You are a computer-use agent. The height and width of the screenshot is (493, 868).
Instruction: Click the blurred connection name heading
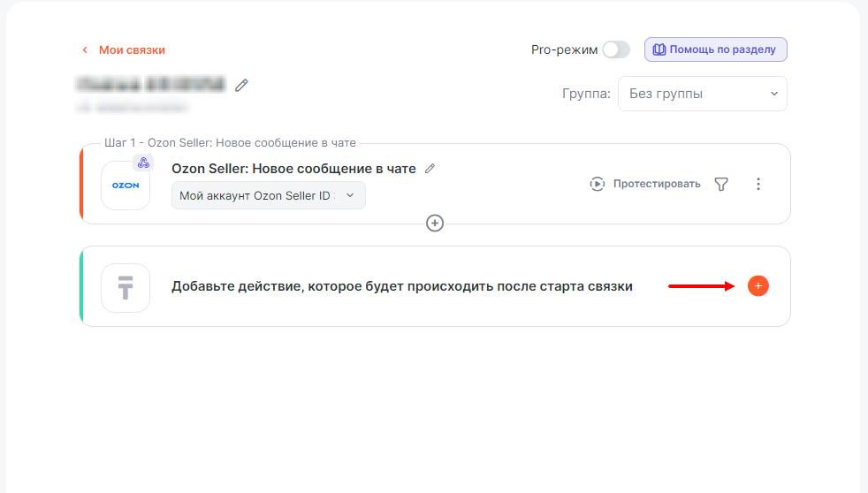[x=150, y=85]
